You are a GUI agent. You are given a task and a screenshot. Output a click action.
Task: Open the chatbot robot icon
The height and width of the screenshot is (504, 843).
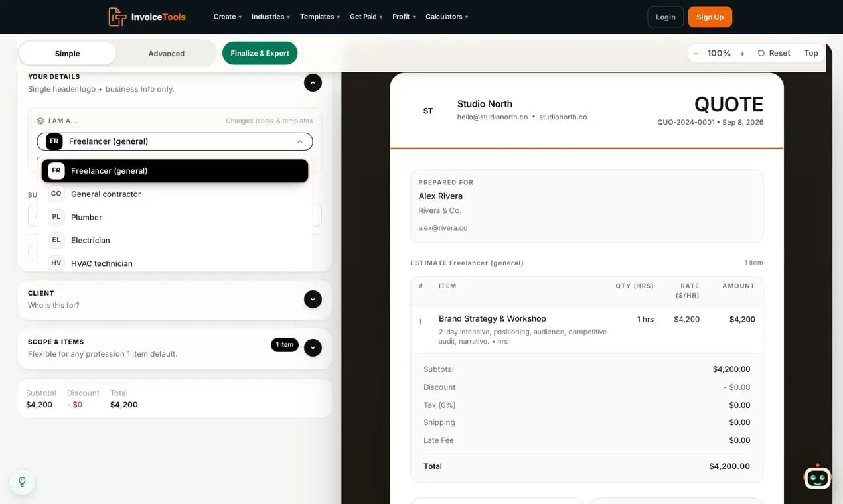pyautogui.click(x=817, y=476)
